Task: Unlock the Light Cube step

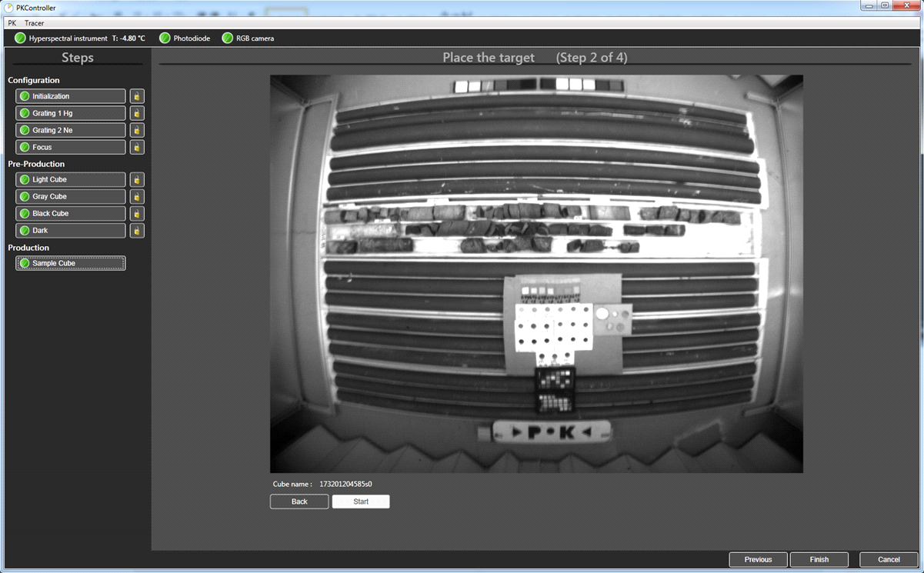Action: click(136, 179)
